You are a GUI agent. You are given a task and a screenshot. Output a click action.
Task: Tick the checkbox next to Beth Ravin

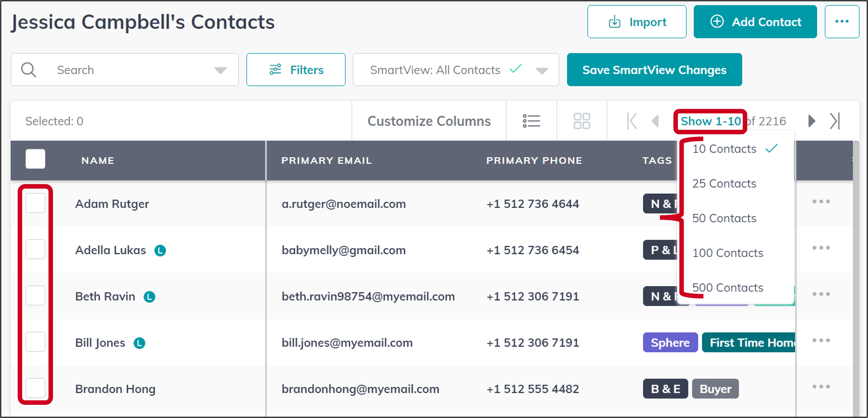click(x=35, y=296)
